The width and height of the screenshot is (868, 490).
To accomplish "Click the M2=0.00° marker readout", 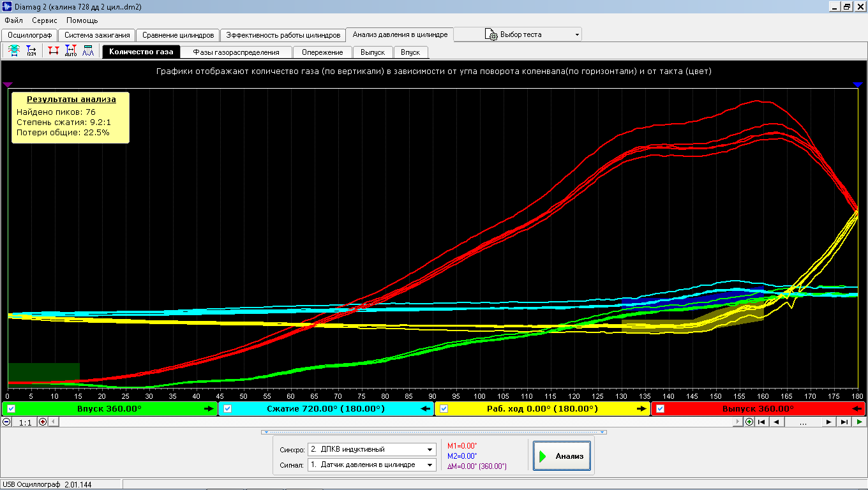I will tap(462, 456).
